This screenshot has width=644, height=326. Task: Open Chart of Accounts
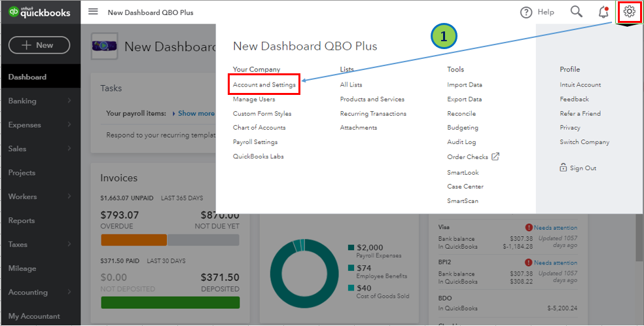pos(259,127)
